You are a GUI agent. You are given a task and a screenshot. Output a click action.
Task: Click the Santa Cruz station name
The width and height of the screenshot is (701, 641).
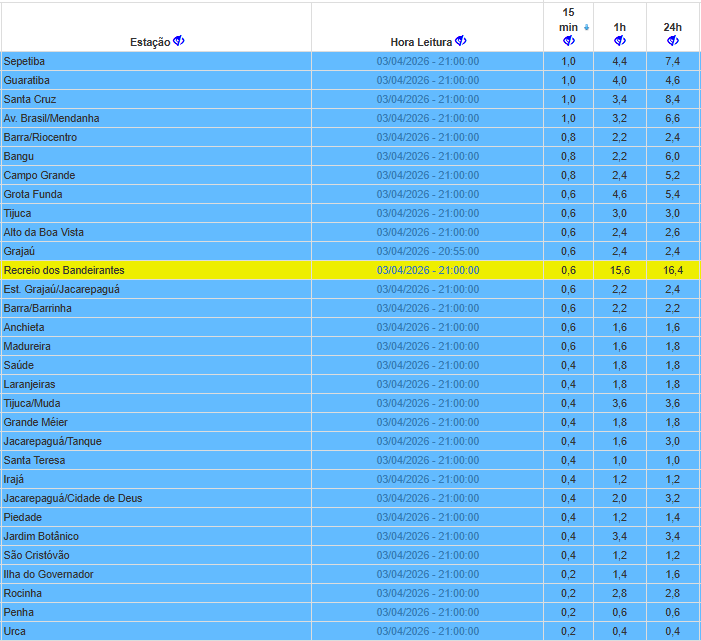(x=30, y=99)
